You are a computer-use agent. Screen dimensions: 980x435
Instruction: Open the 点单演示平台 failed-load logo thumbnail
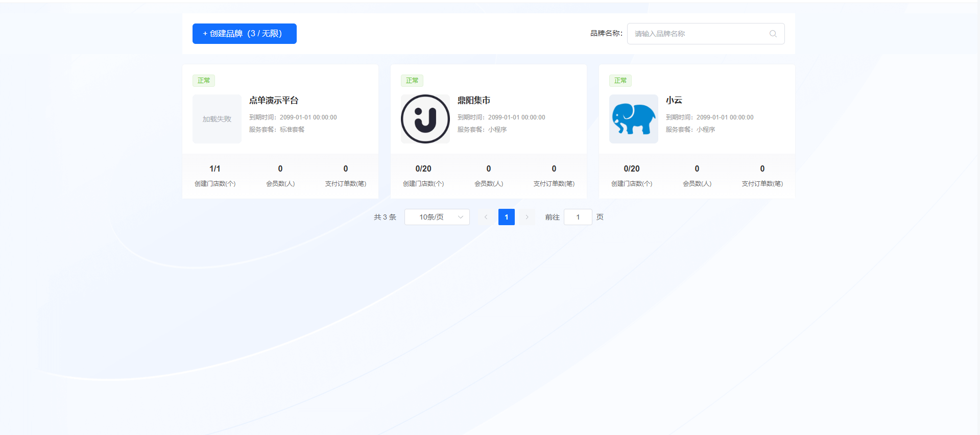pyautogui.click(x=217, y=119)
